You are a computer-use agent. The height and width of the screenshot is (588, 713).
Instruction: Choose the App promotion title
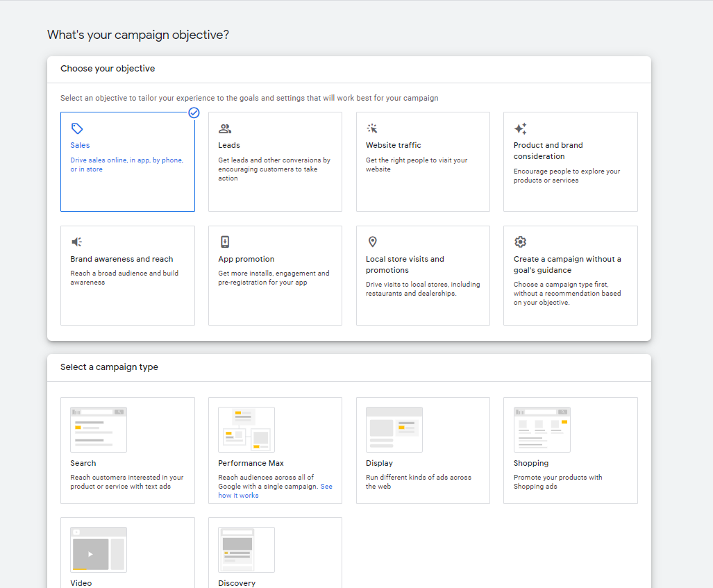point(246,259)
